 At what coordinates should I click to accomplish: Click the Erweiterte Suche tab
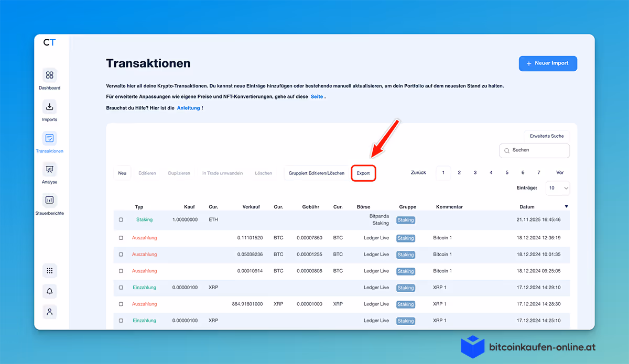(x=546, y=136)
